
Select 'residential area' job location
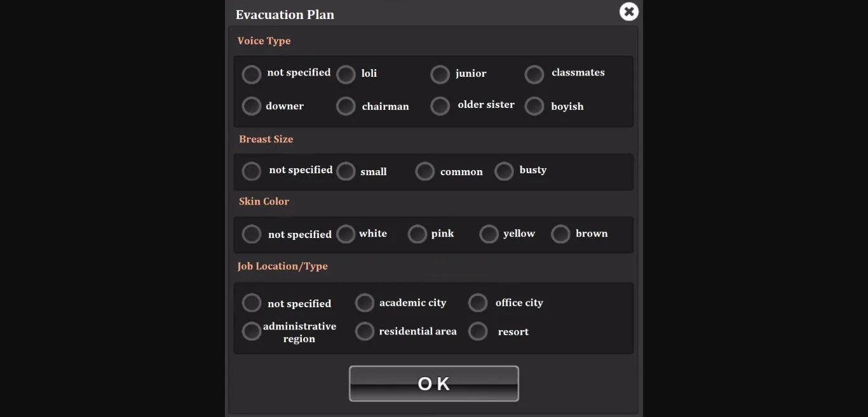pyautogui.click(x=365, y=331)
